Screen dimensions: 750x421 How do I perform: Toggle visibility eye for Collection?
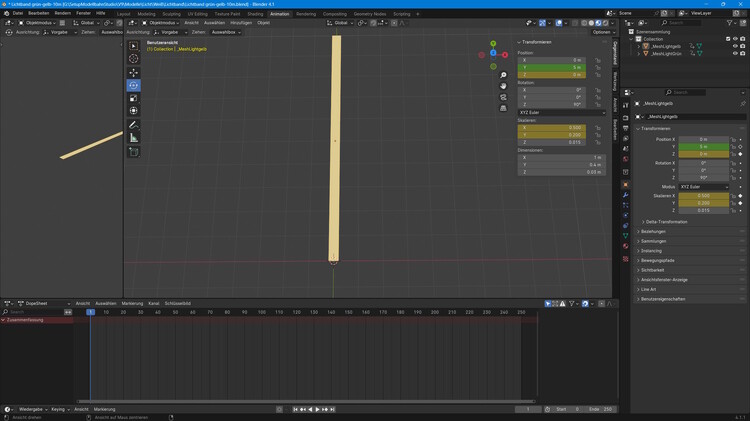tap(735, 39)
